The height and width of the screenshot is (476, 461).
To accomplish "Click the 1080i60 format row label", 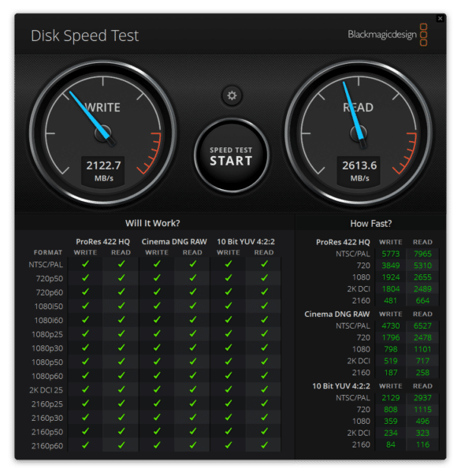I will [49, 321].
